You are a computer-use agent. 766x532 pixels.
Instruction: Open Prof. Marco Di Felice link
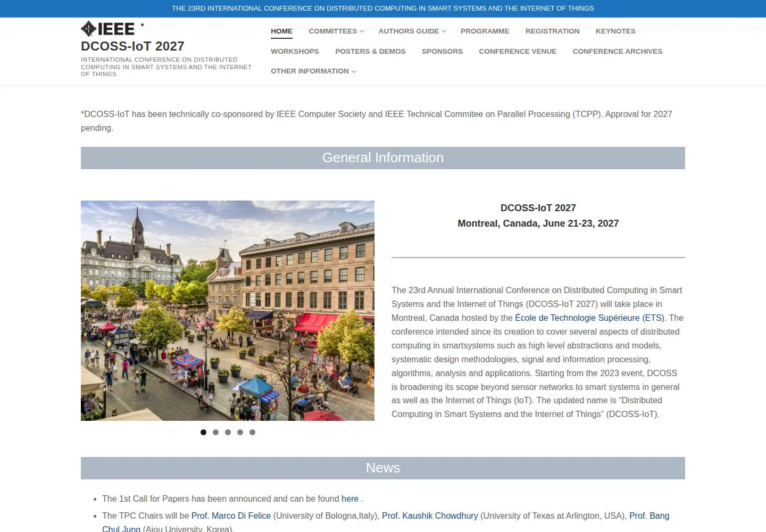(231, 516)
